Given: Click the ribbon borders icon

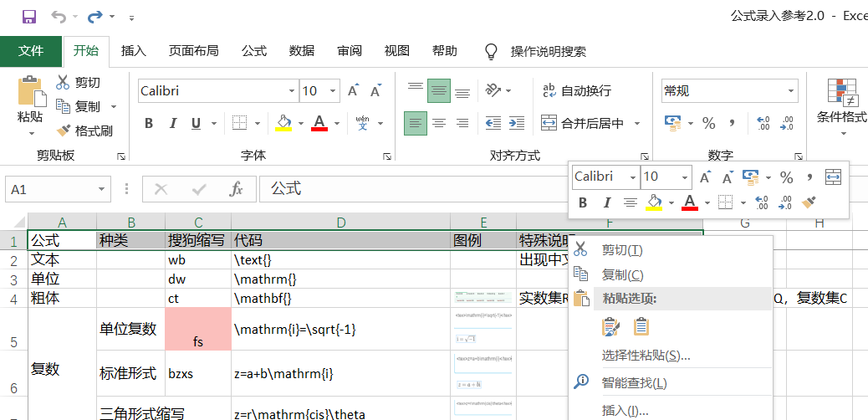Looking at the screenshot, I should (x=239, y=123).
